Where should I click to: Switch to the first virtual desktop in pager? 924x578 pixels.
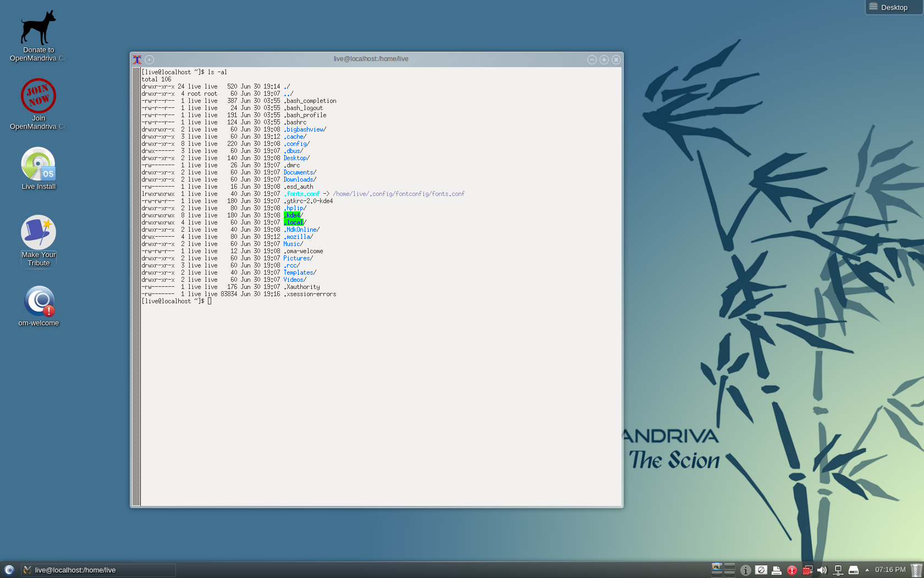pos(717,566)
